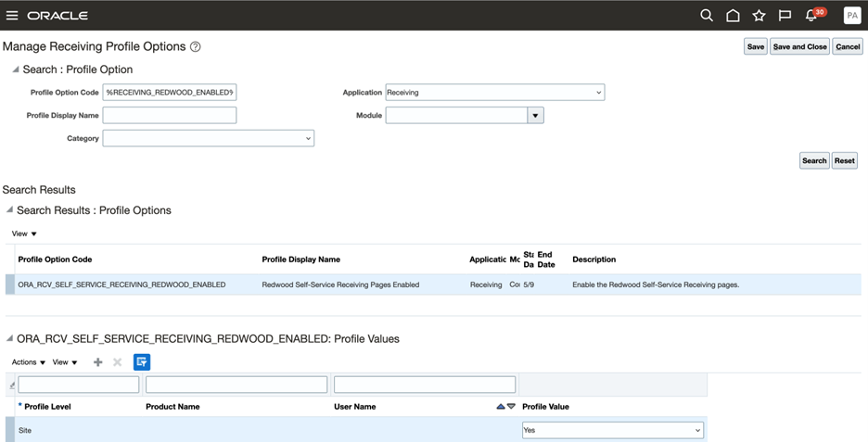Click the Profile Level column header
Image resolution: width=868 pixels, height=442 pixels.
[x=47, y=407]
